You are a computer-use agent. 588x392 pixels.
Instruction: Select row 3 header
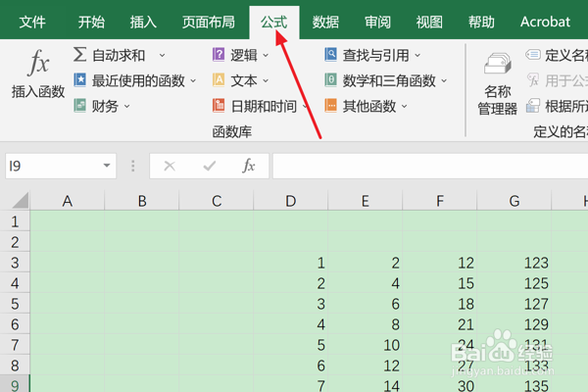pos(15,263)
